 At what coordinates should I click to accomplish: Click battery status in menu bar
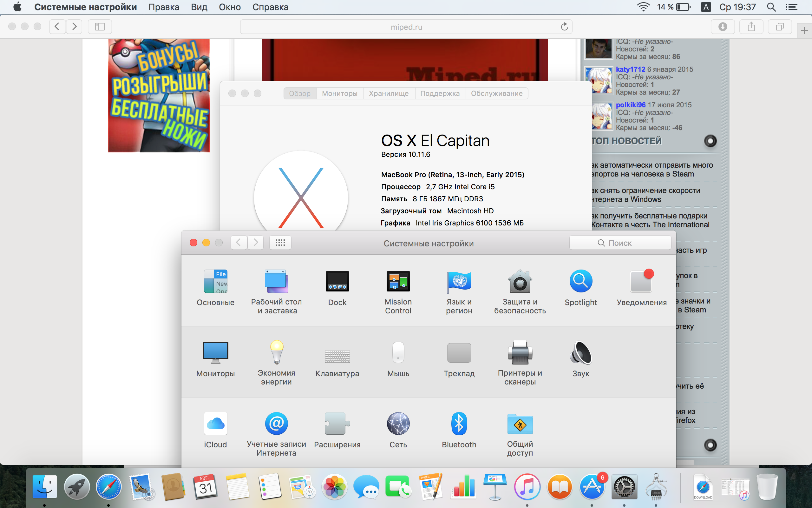tap(674, 7)
